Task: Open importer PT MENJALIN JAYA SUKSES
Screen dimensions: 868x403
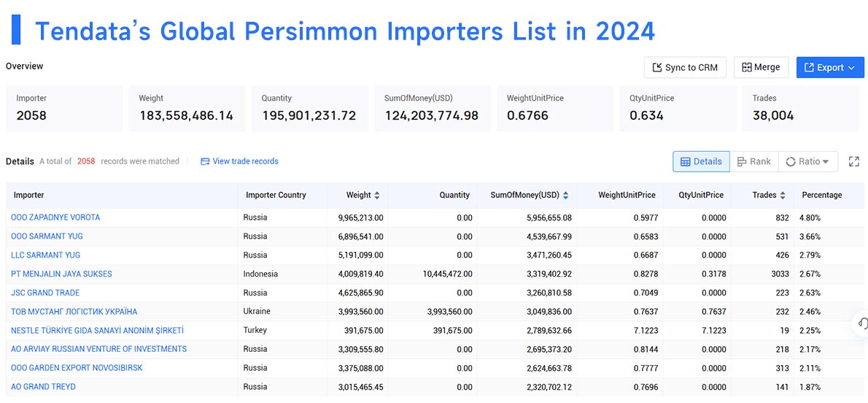Action: (61, 274)
